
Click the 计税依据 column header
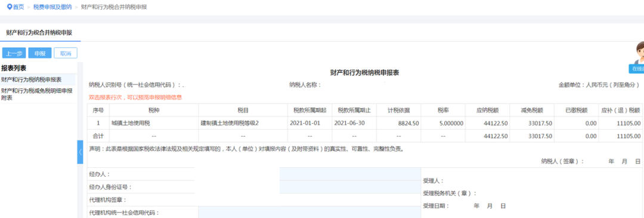click(x=398, y=110)
